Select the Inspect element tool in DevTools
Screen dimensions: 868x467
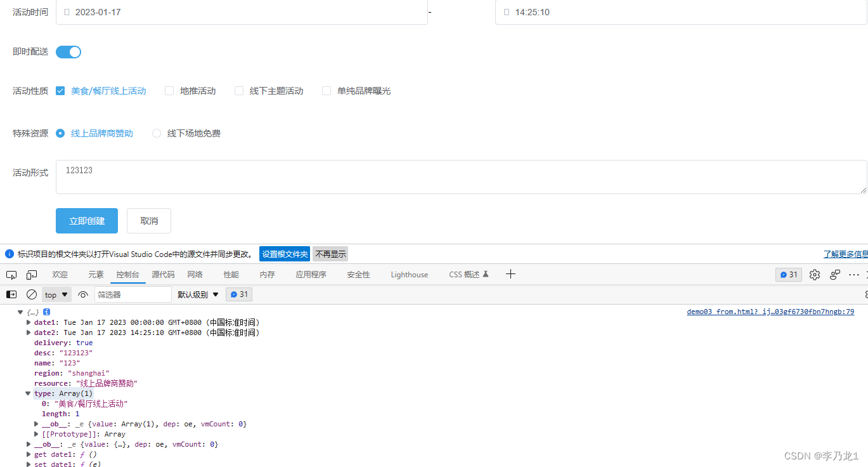[x=11, y=274]
